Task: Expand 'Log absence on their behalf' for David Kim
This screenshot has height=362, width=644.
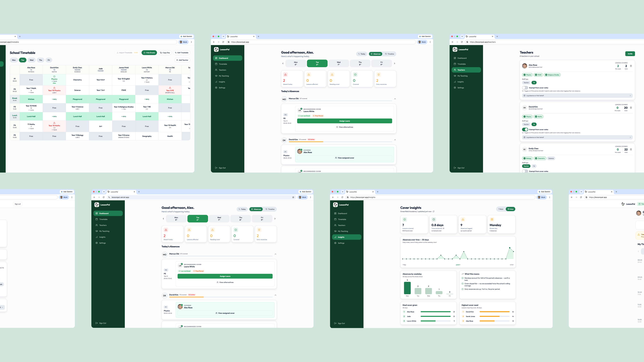Action: (577, 137)
